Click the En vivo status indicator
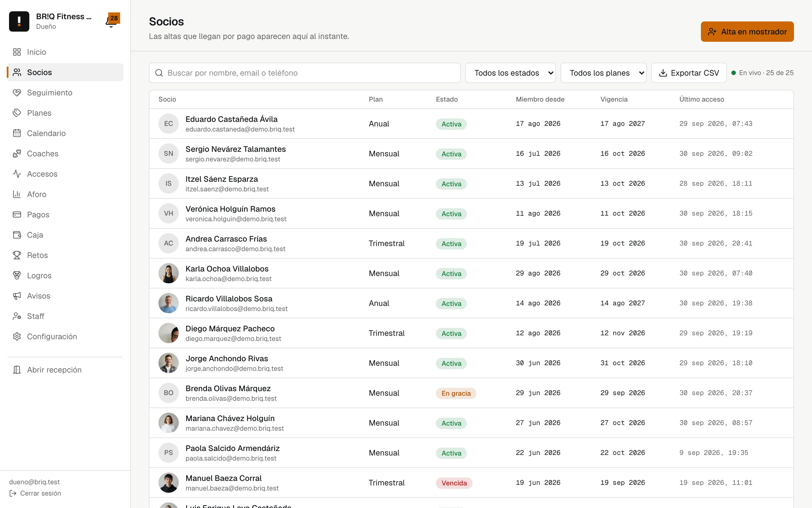Image resolution: width=812 pixels, height=508 pixels. pos(762,73)
